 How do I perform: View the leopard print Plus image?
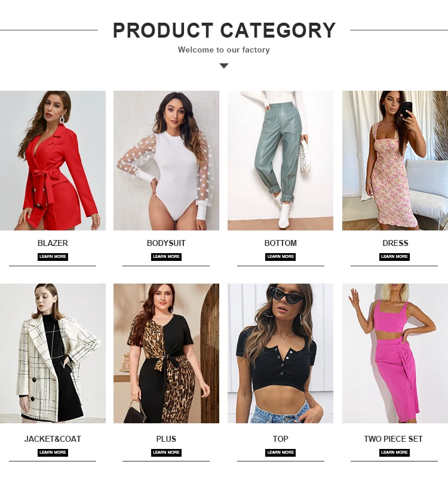click(166, 353)
